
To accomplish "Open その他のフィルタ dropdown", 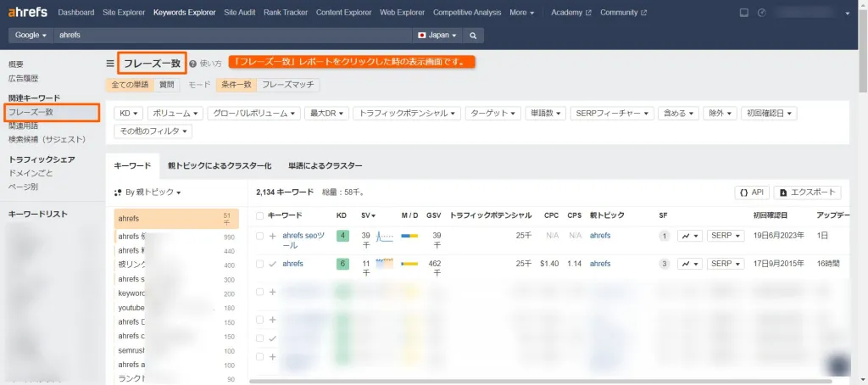I will point(153,131).
